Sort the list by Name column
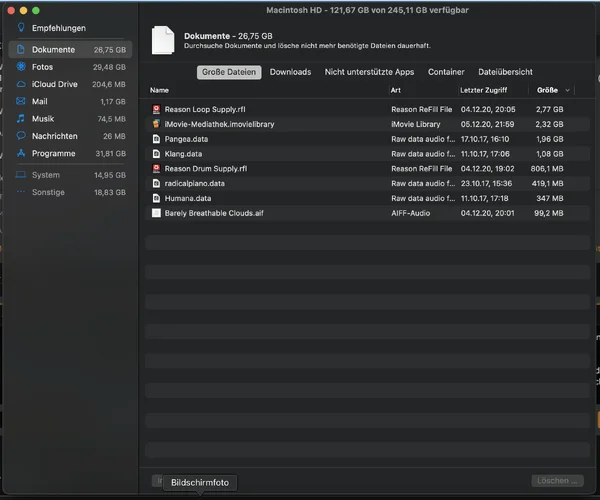 [159, 90]
